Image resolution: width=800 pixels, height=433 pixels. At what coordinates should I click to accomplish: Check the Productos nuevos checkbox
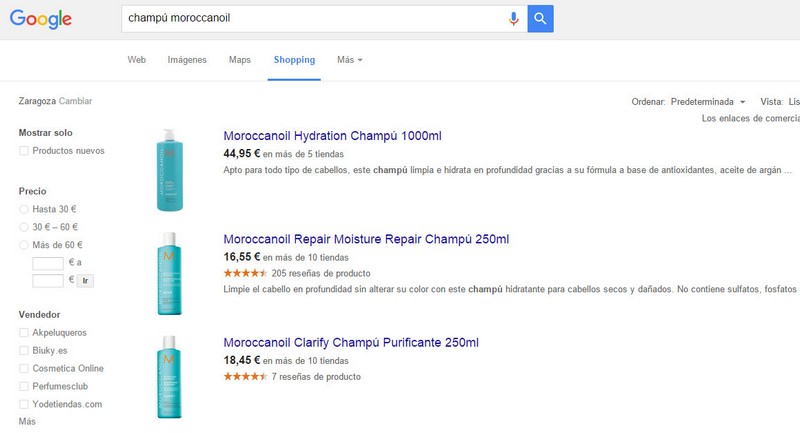click(x=24, y=151)
